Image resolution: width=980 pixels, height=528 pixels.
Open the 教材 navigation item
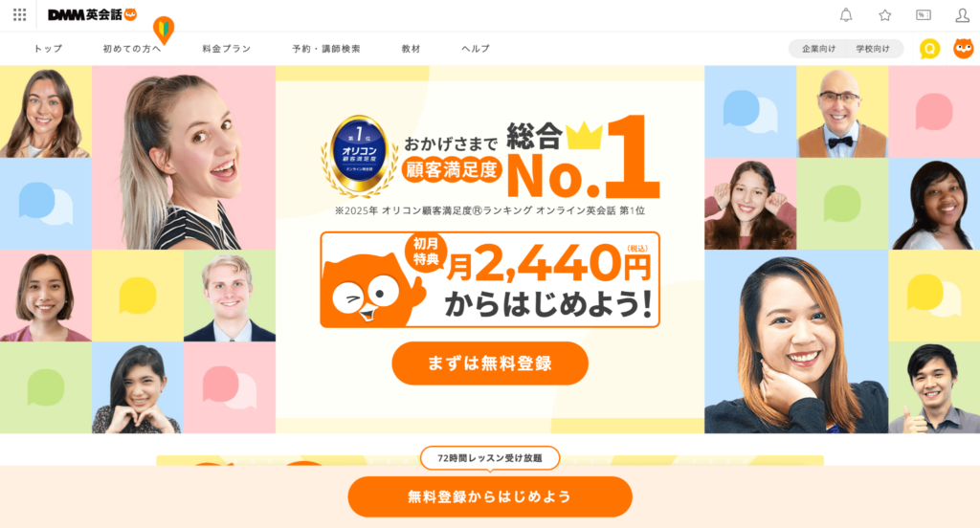click(x=411, y=49)
